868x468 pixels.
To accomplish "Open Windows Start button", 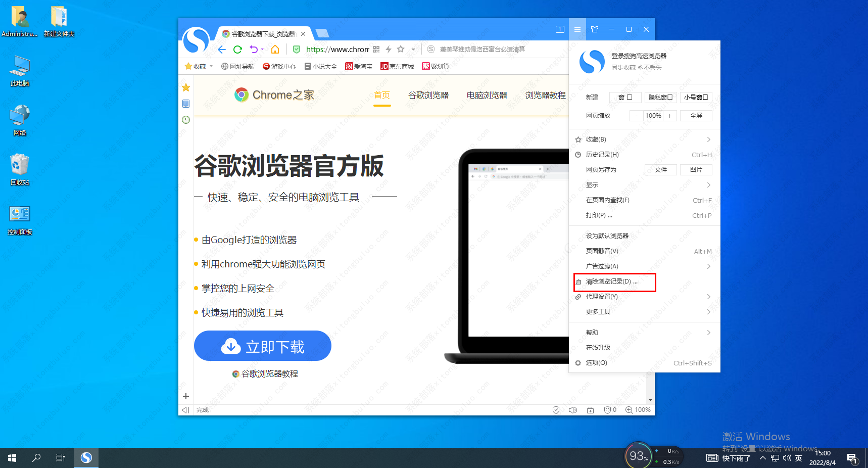I will coord(12,458).
